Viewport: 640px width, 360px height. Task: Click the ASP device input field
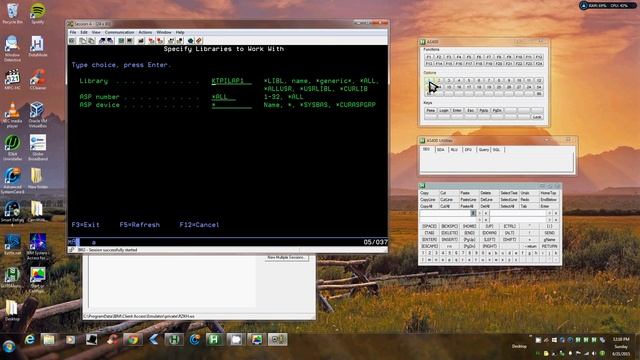coord(231,105)
